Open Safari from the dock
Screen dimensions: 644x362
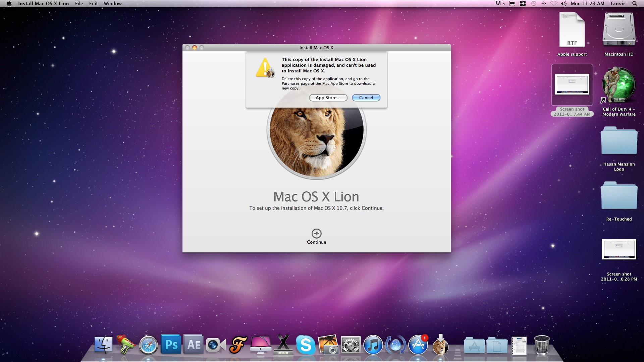[148, 345]
